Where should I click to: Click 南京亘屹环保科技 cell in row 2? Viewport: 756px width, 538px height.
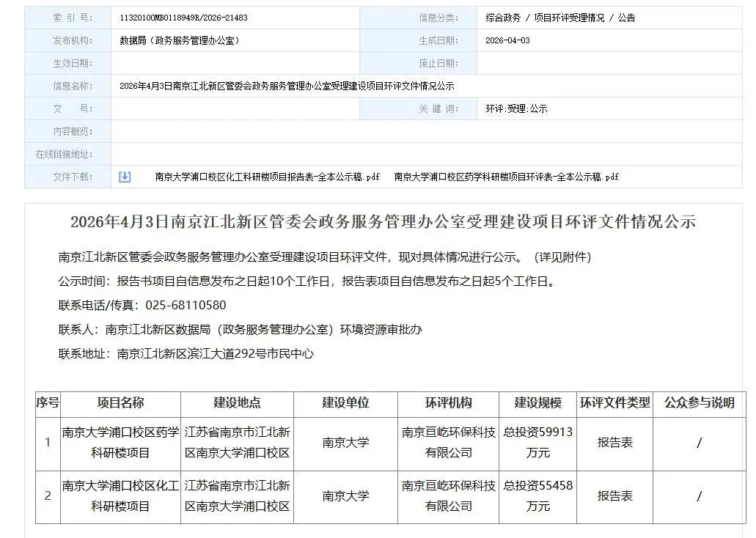click(448, 496)
